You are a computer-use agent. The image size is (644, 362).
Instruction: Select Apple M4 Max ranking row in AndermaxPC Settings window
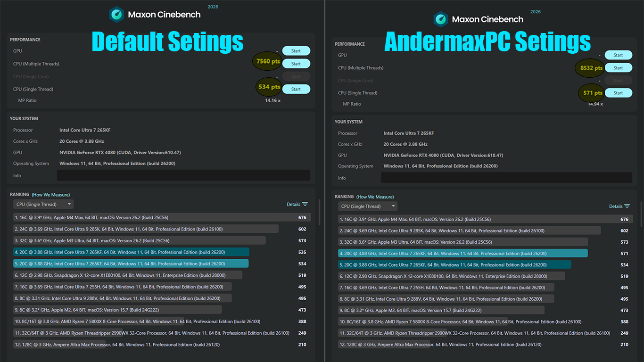tap(485, 219)
